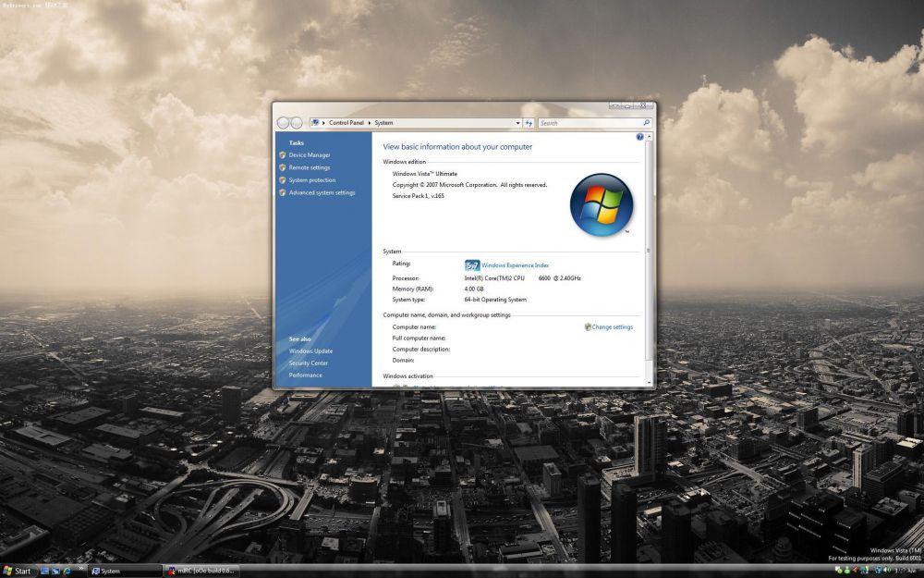Click the "Domain:" label
This screenshot has width=924, height=578.
point(404,360)
